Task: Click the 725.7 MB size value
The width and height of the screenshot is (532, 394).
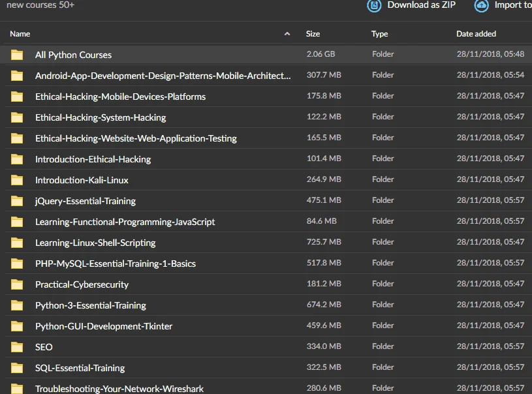Action: pyautogui.click(x=324, y=242)
